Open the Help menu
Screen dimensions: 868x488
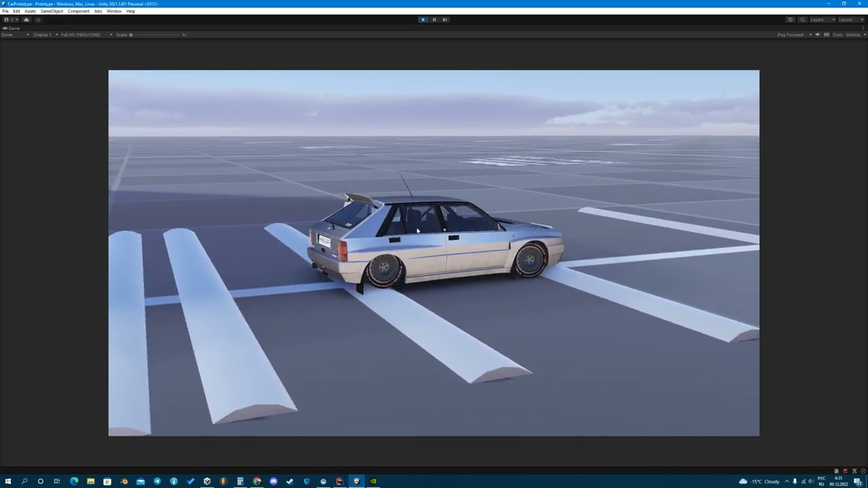tap(130, 11)
